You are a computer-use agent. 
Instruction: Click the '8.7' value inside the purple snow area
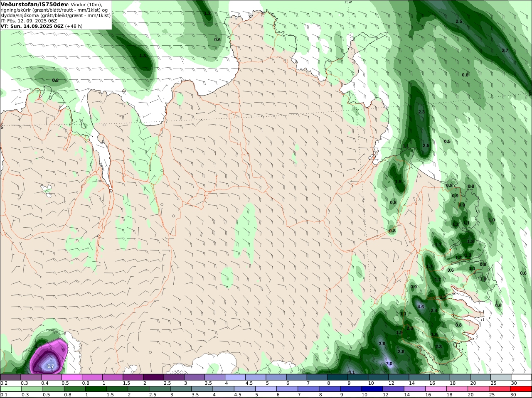point(51,366)
